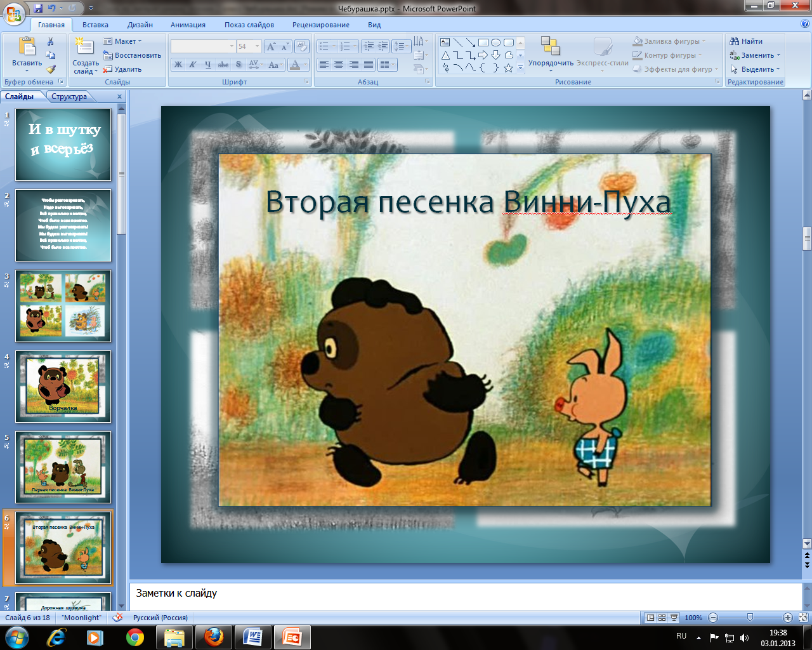Increase font size with large A icon
This screenshot has width=812, height=650.
pyautogui.click(x=271, y=46)
